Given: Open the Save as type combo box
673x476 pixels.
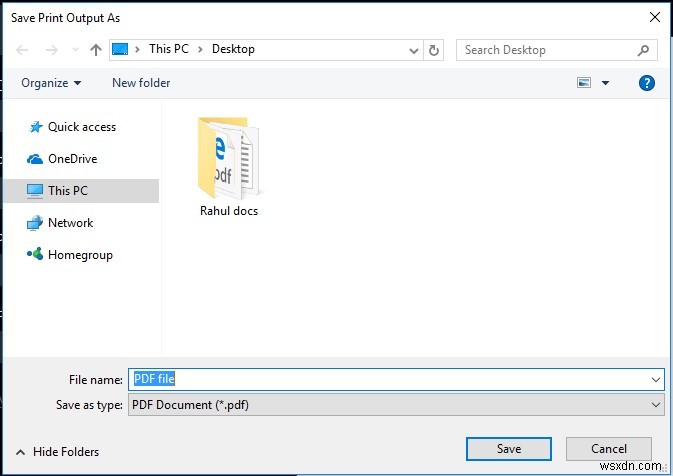Looking at the screenshot, I should 396,405.
